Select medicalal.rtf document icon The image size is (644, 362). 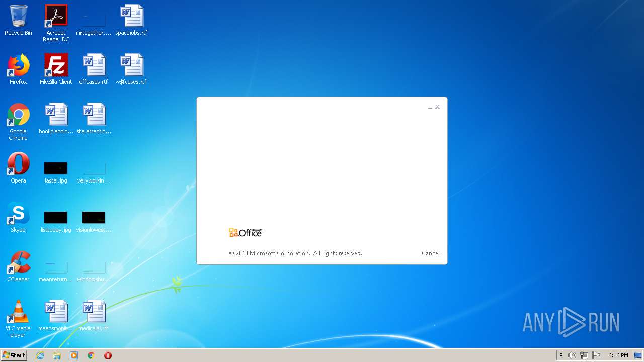tap(94, 316)
